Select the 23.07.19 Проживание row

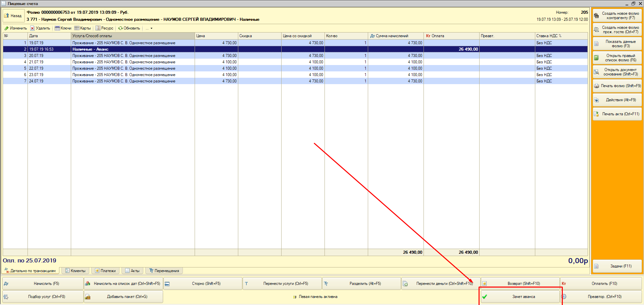pos(295,75)
